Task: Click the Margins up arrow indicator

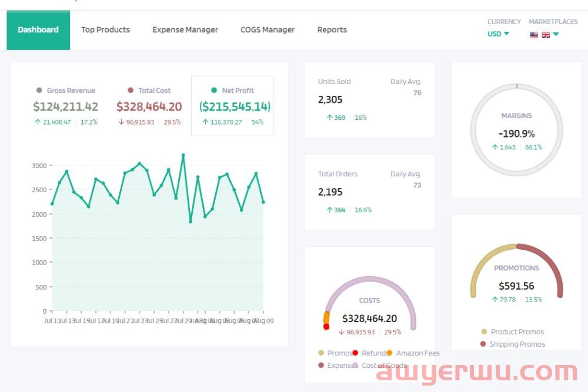Action: (x=495, y=148)
